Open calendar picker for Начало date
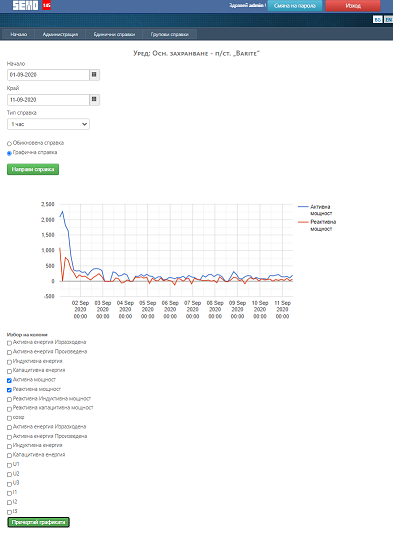393x537 pixels. (x=94, y=75)
